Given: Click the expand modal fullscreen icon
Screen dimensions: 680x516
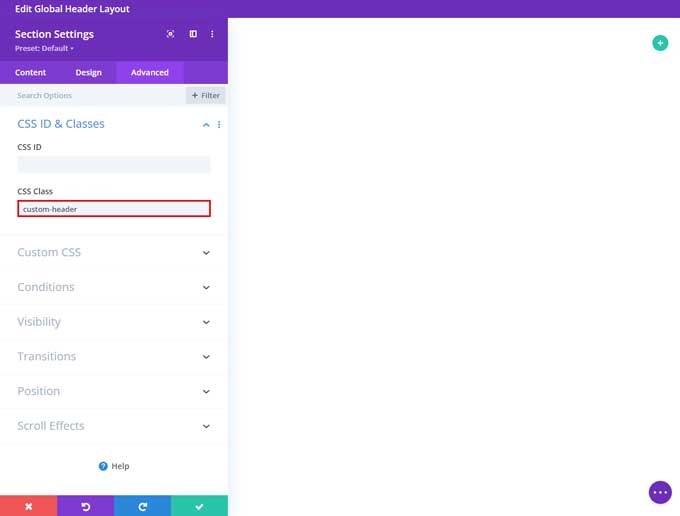Looking at the screenshot, I should [x=170, y=34].
